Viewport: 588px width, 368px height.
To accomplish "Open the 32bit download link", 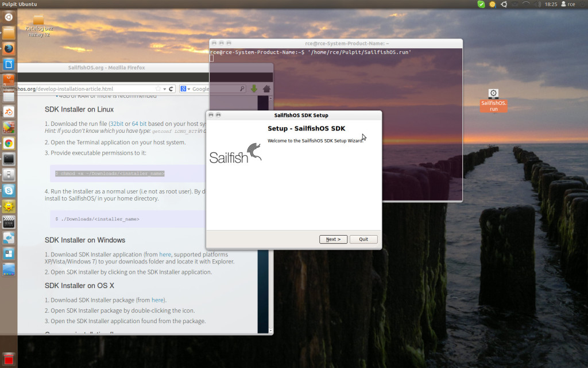I will (x=117, y=124).
